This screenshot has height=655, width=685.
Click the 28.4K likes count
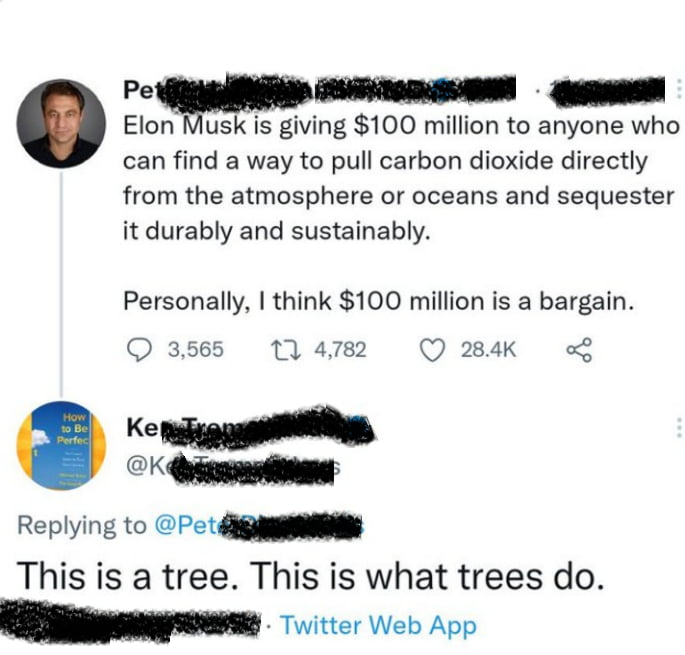[x=488, y=349]
